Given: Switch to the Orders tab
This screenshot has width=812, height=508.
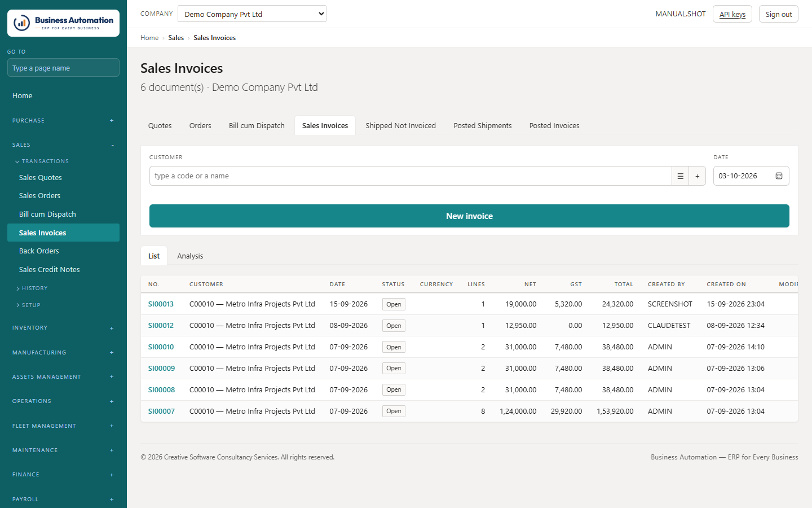Looking at the screenshot, I should point(200,125).
